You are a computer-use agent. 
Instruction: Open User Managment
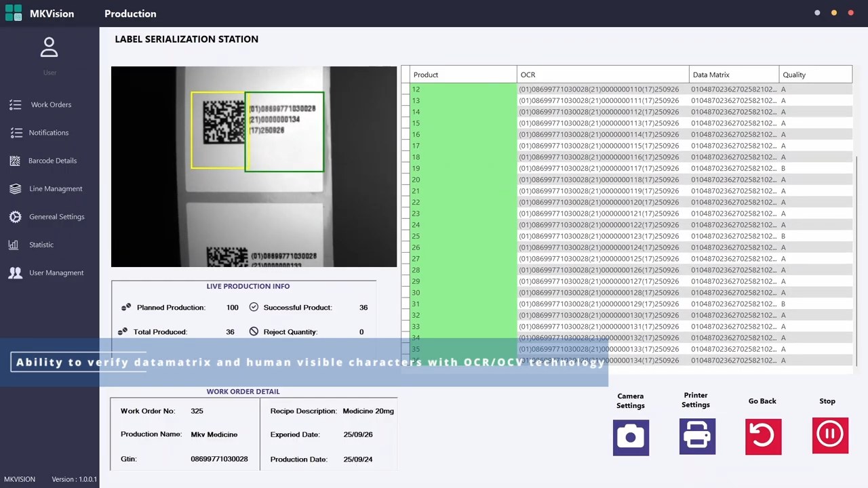pyautogui.click(x=56, y=272)
